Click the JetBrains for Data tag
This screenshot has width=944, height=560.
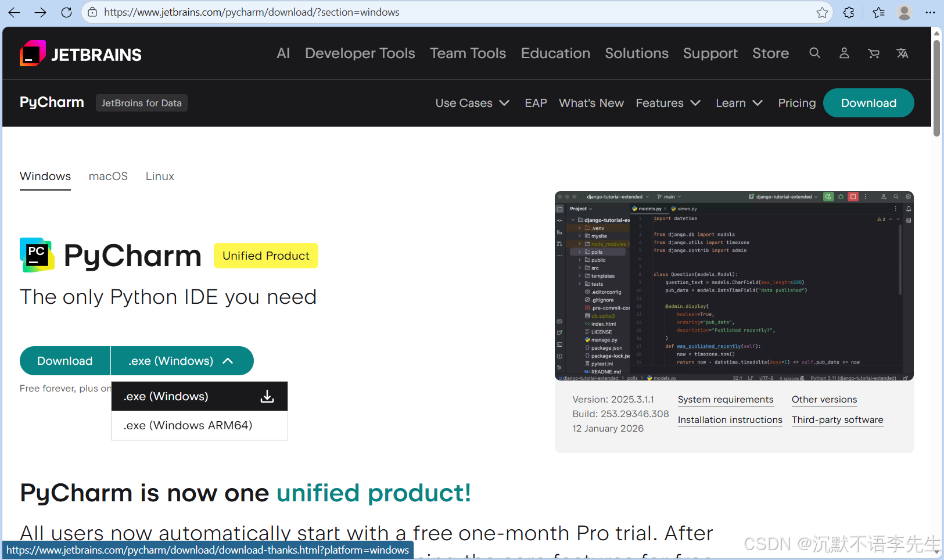(x=142, y=103)
